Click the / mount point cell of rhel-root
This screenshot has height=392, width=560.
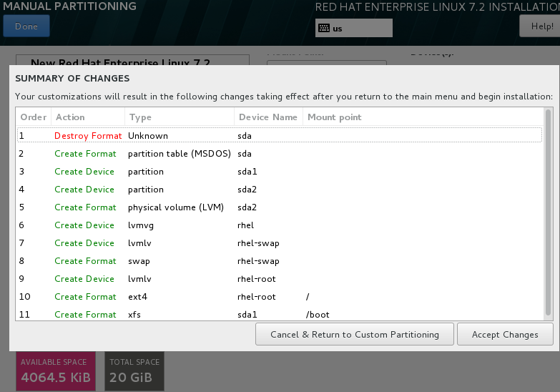308,297
